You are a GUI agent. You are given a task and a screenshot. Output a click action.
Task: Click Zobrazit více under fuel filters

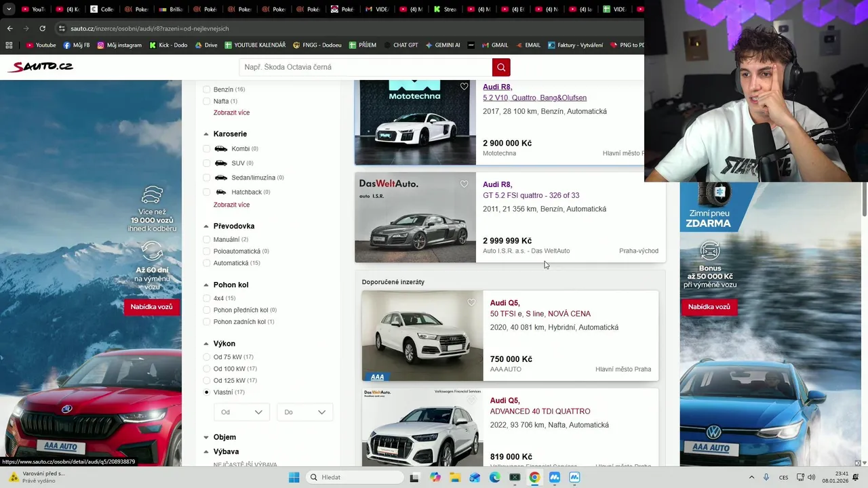pyautogui.click(x=231, y=113)
